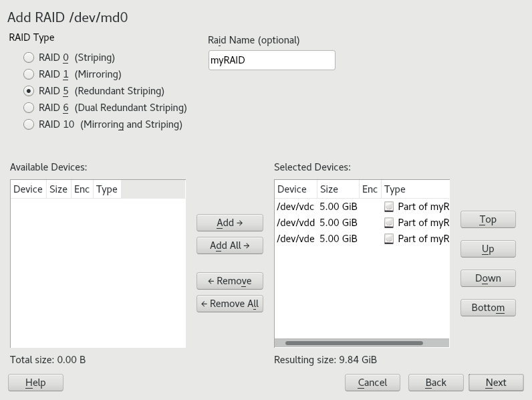Click the Selected Devices horizontal scrollbar
The height and width of the screenshot is (400, 532).
[x=354, y=343]
